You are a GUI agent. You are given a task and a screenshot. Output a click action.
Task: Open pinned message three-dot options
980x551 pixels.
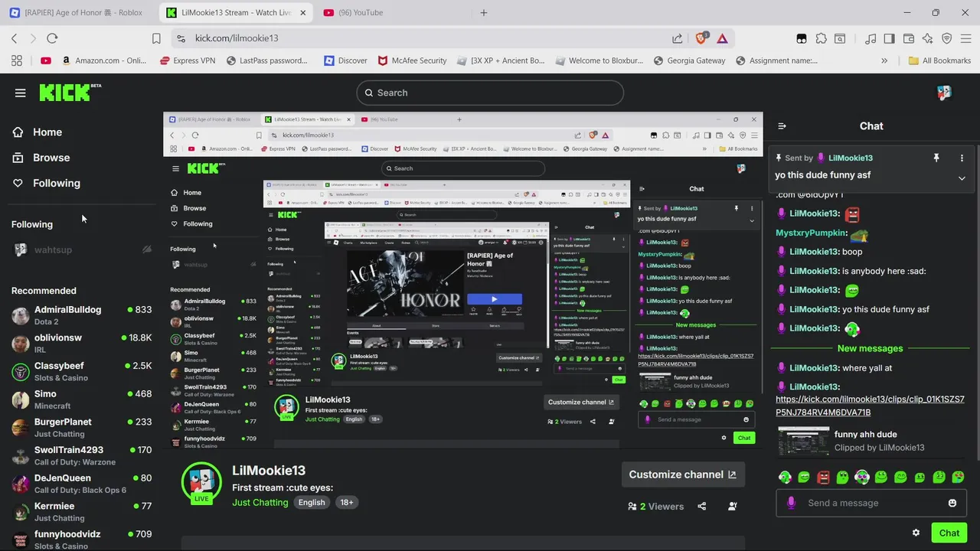click(x=962, y=158)
